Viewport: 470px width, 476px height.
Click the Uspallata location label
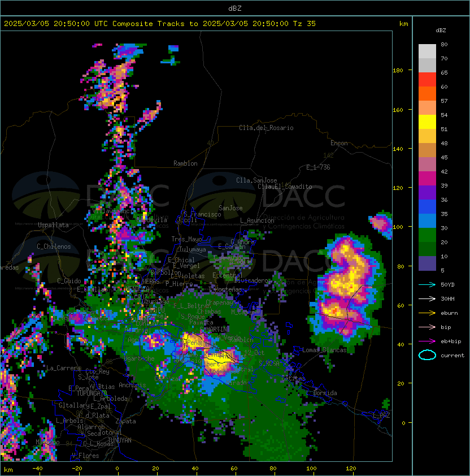[53, 225]
